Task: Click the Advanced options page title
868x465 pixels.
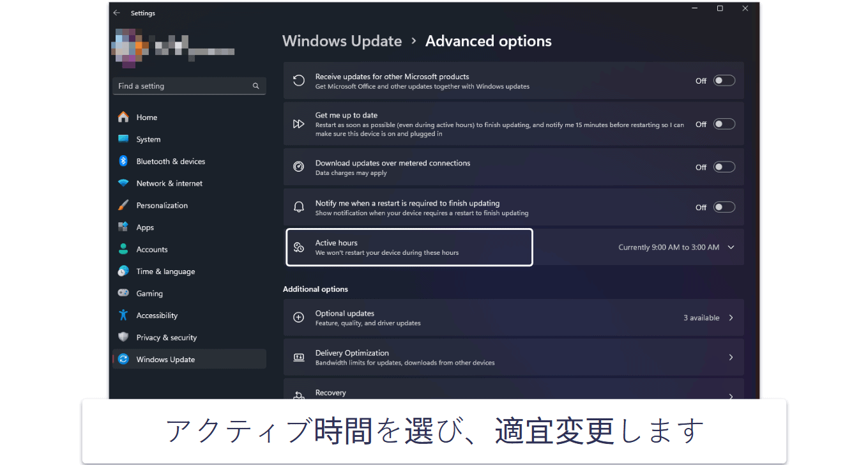Action: point(489,41)
